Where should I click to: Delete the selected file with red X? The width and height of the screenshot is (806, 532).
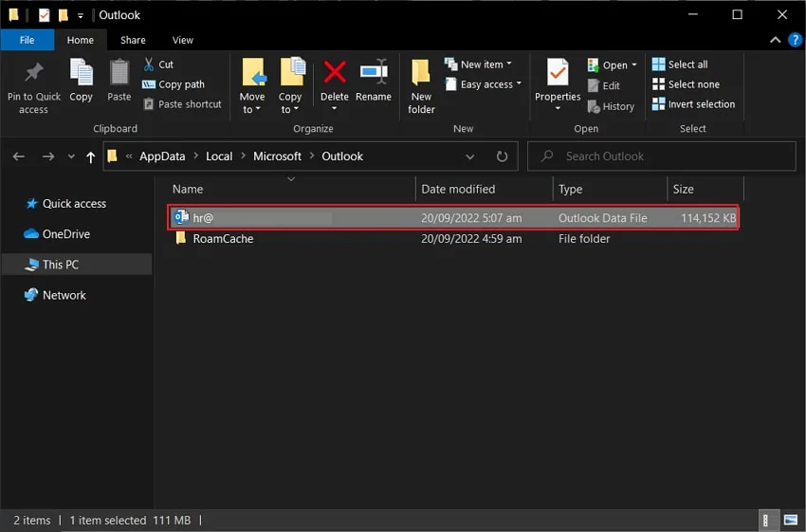(x=335, y=85)
